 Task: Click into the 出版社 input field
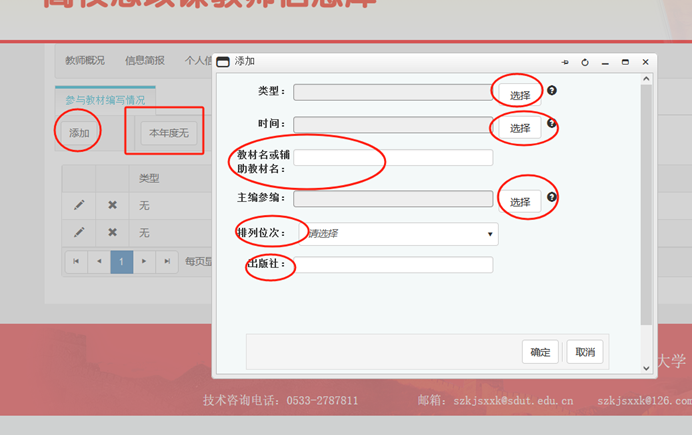coord(393,265)
